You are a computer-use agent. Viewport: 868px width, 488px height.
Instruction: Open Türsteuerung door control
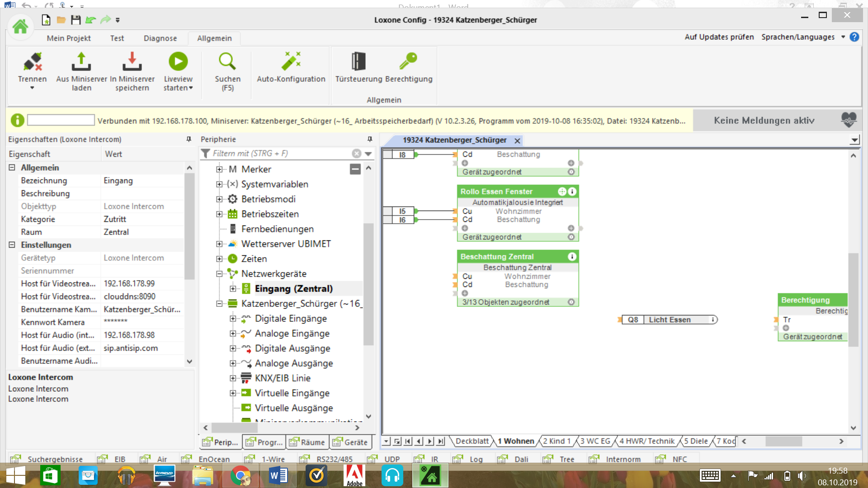359,62
